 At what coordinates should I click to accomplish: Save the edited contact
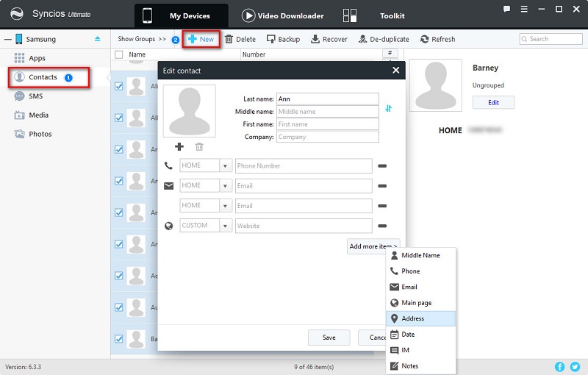pos(329,337)
